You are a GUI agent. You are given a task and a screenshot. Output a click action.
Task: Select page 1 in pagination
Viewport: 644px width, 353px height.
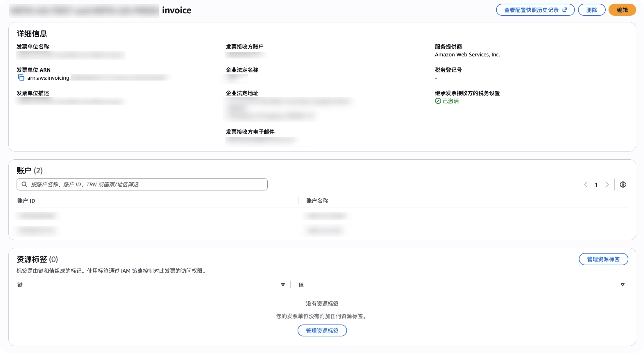click(596, 185)
